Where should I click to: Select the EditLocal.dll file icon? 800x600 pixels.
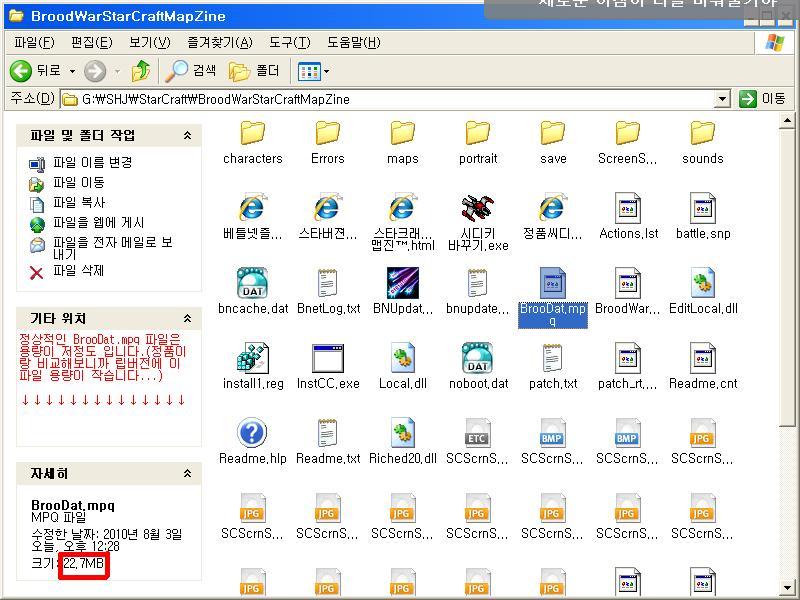[x=702, y=283]
